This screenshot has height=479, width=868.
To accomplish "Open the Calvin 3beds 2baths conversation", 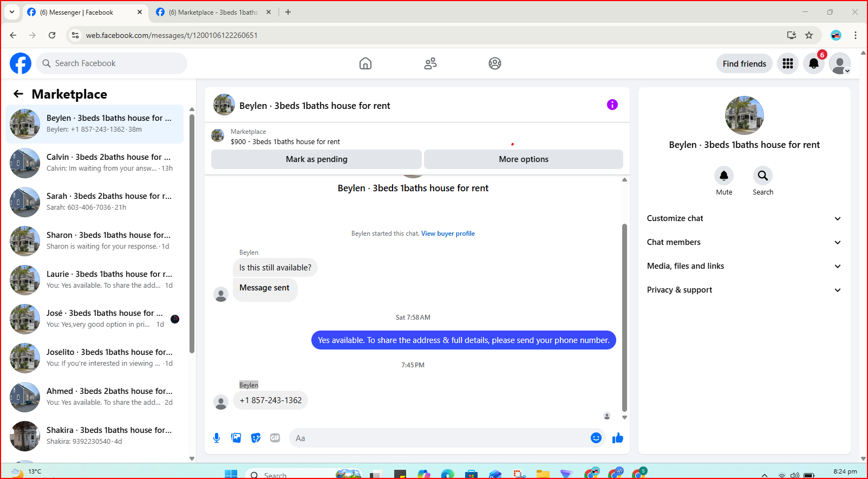I will point(94,163).
